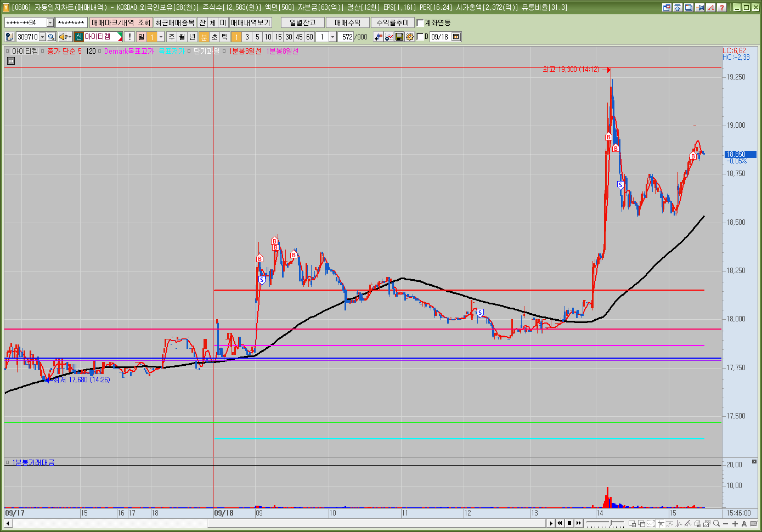Select the 일 (daily) period toggle
762x532 pixels.
pyautogui.click(x=142, y=37)
